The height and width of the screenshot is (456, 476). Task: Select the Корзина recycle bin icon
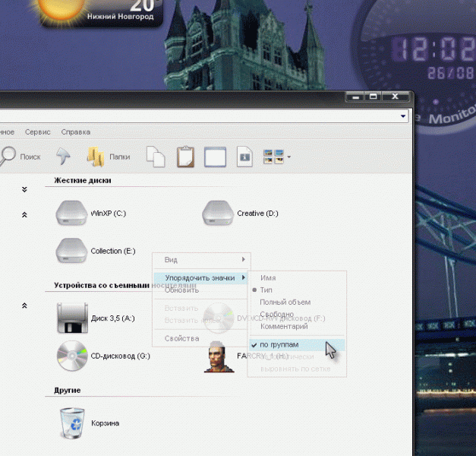pos(72,423)
